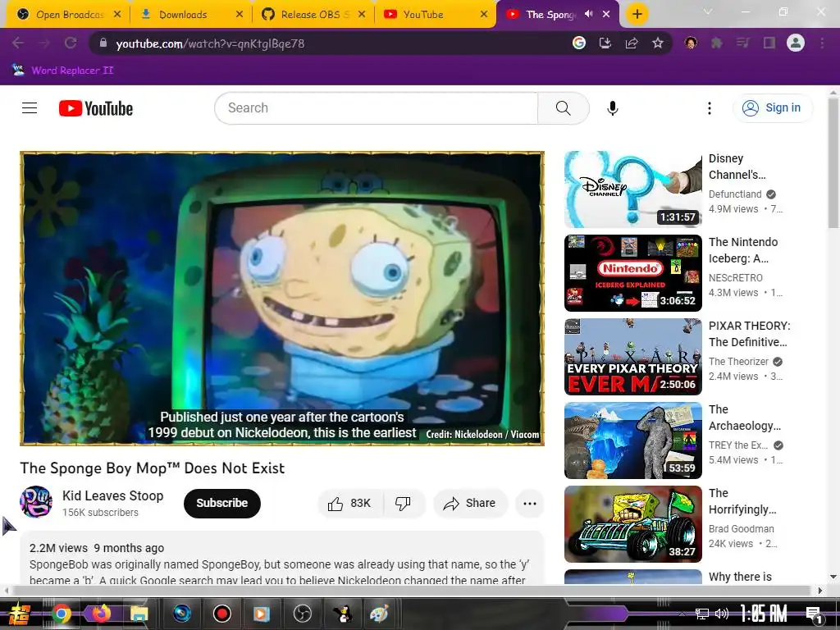Open Every Pixar Theory video thumbnail

(x=632, y=357)
